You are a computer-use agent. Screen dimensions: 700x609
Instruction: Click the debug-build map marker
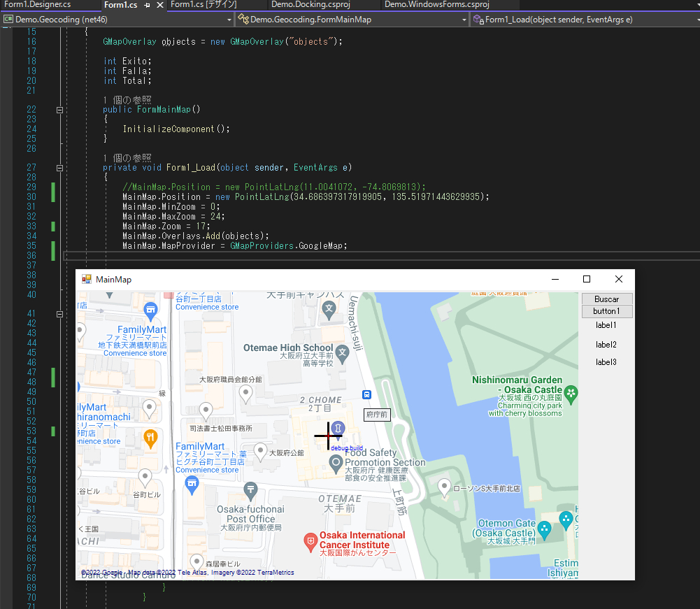(338, 427)
